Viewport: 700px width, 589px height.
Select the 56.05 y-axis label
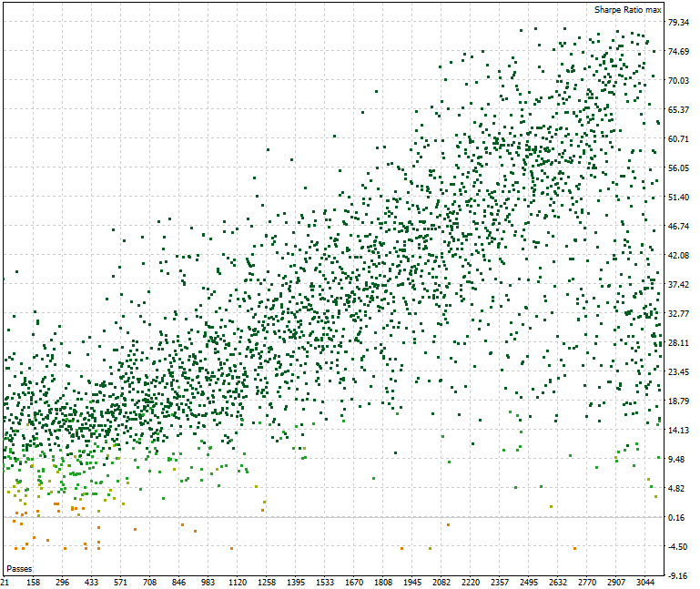pyautogui.click(x=678, y=168)
